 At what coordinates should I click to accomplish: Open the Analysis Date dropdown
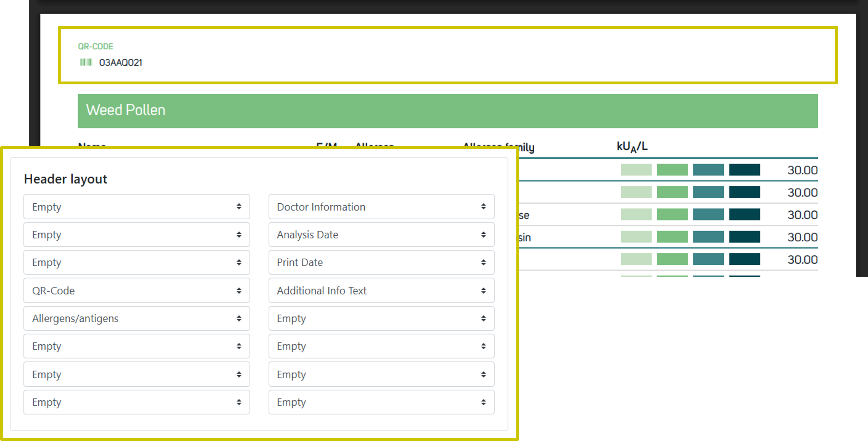click(381, 235)
